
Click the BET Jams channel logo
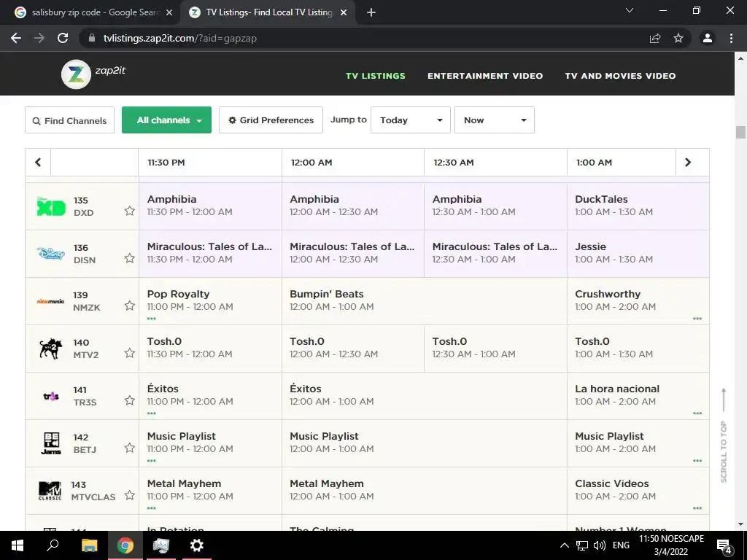51,443
